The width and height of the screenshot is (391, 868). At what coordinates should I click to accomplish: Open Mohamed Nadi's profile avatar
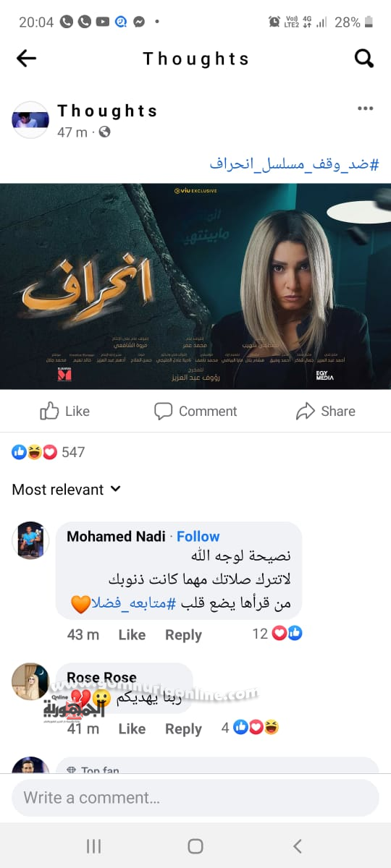[30, 540]
